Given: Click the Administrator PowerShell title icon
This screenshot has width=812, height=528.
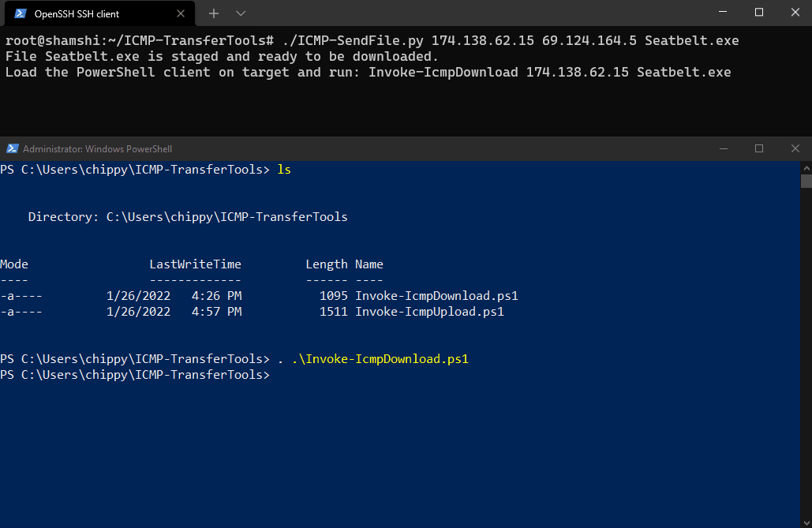Looking at the screenshot, I should point(12,148).
